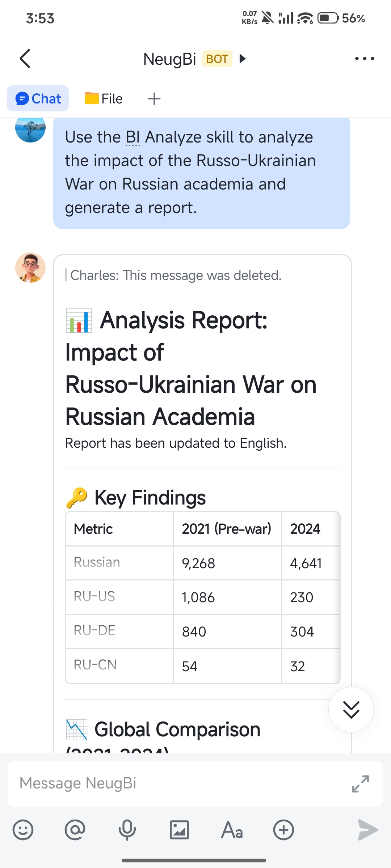Expand the NeugBi bot profile arrow
This screenshot has height=868, width=391.
(242, 58)
